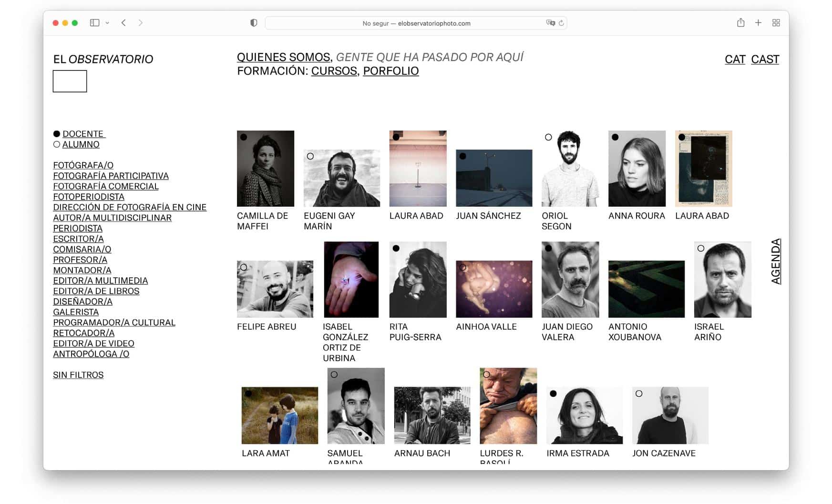
Task: Open the vertical AGENDA tab
Action: tap(776, 261)
